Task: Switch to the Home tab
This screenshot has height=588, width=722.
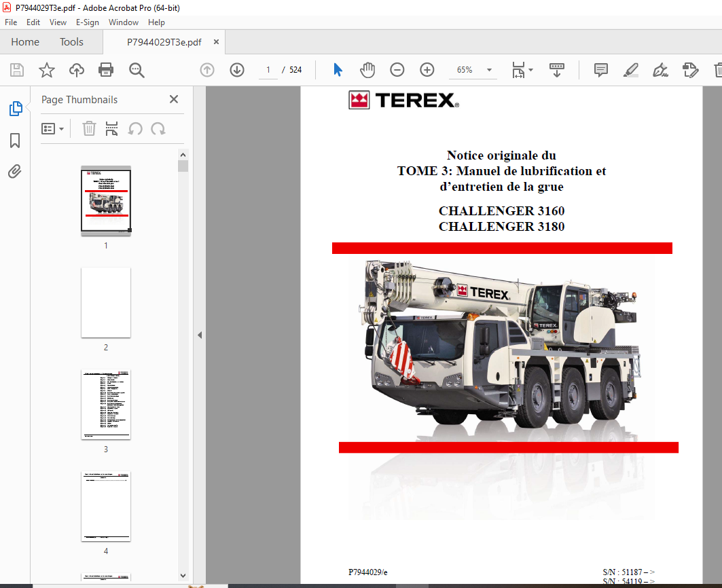Action: pos(25,42)
